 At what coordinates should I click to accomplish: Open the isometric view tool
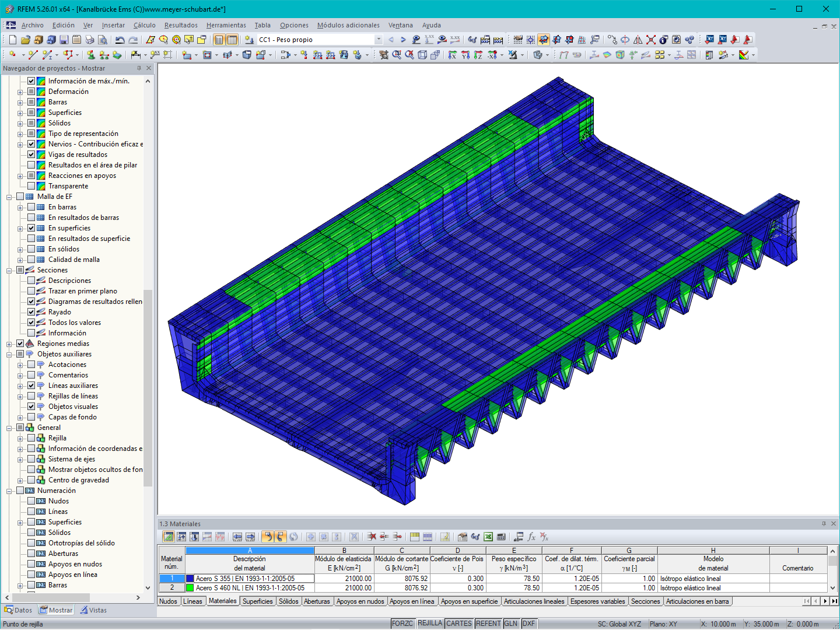click(421, 54)
